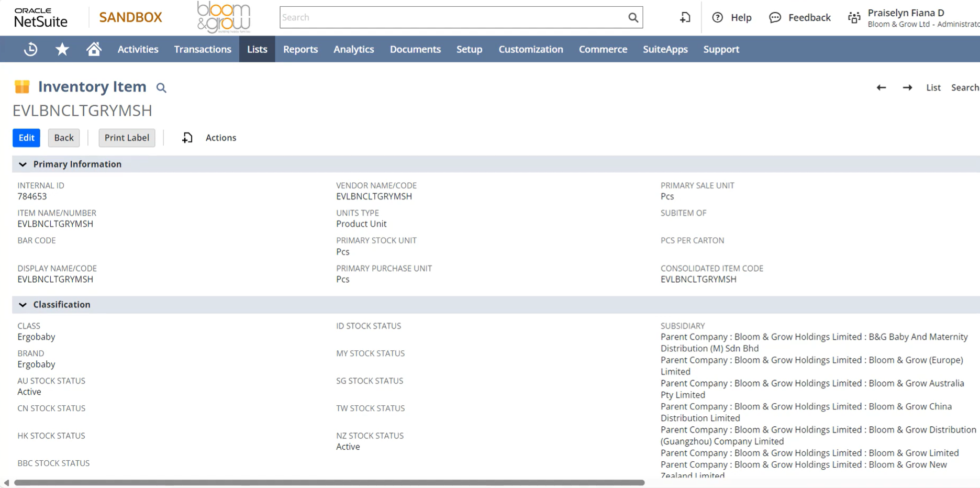Focus the global Search input field
This screenshot has width=980, height=488.
[x=453, y=17]
